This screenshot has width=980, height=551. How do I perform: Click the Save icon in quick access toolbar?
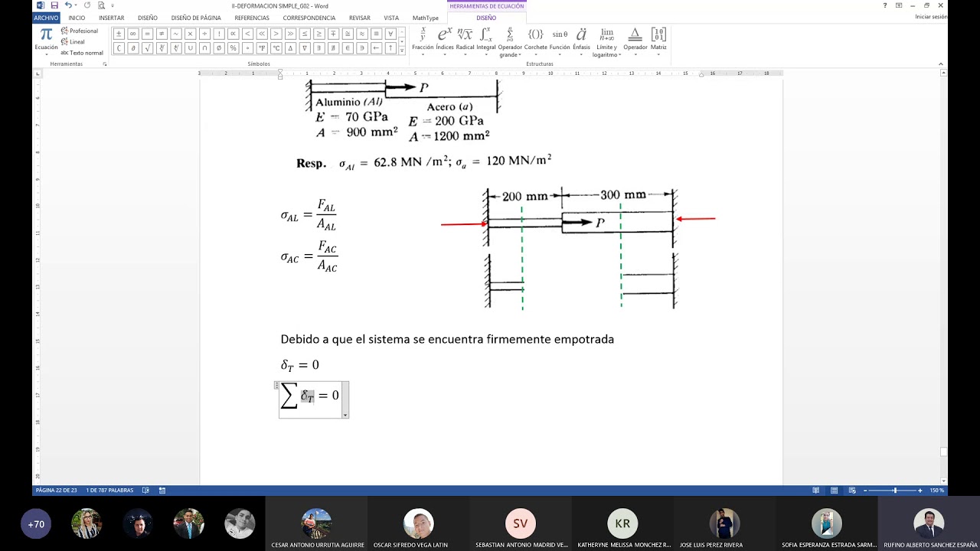point(54,5)
